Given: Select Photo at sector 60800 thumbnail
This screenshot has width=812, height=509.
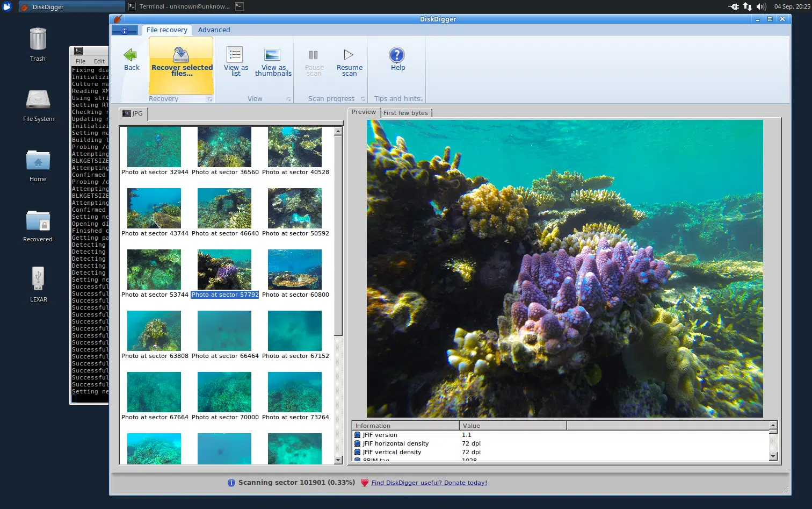Looking at the screenshot, I should [x=295, y=270].
